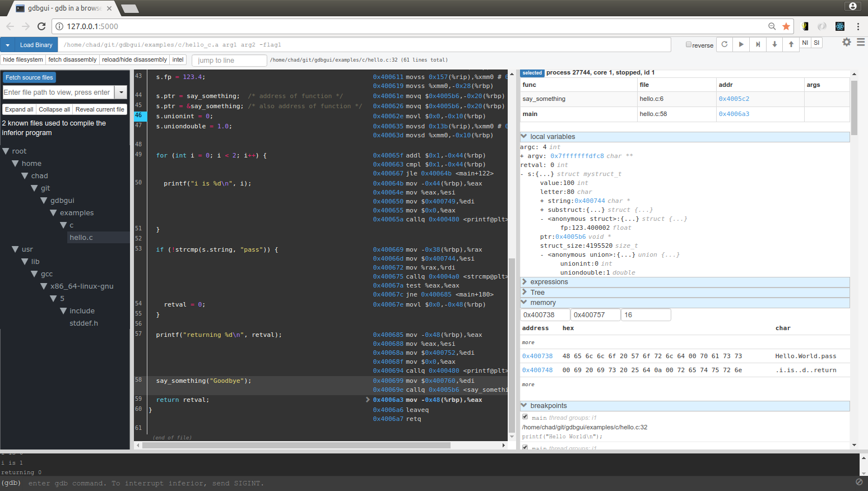This screenshot has width=868, height=491.
Task: Click the step into down arrow
Action: click(x=774, y=44)
